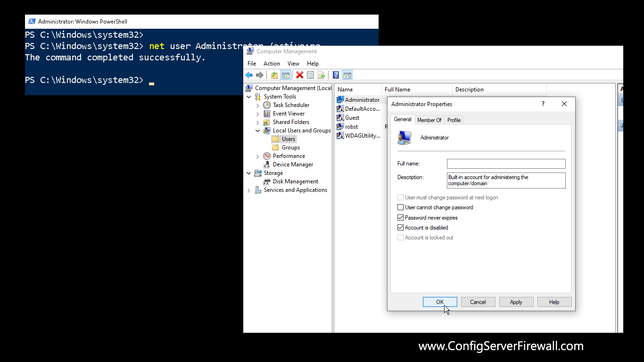Image resolution: width=644 pixels, height=362 pixels.
Task: Toggle 'User cannot change password' checkbox
Action: [x=401, y=207]
